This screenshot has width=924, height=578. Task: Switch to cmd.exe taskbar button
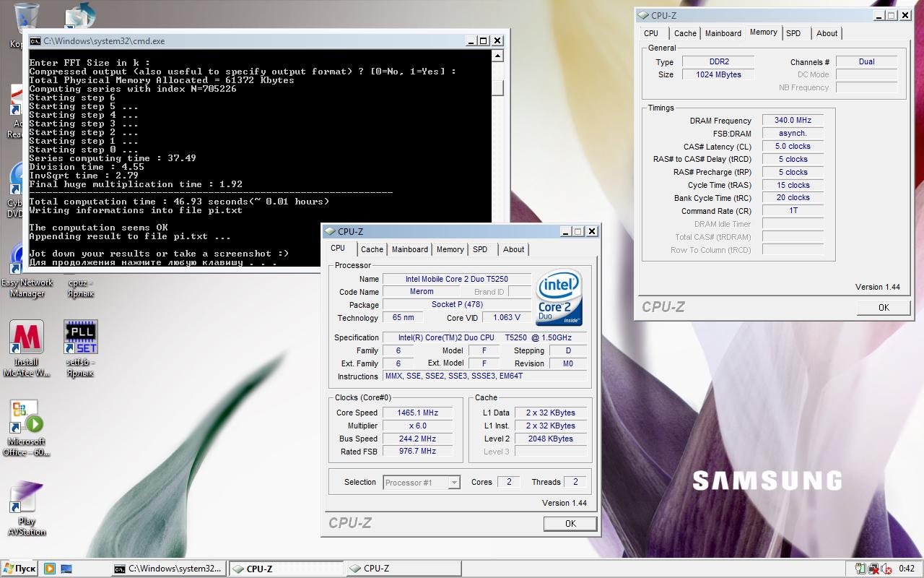pos(168,569)
